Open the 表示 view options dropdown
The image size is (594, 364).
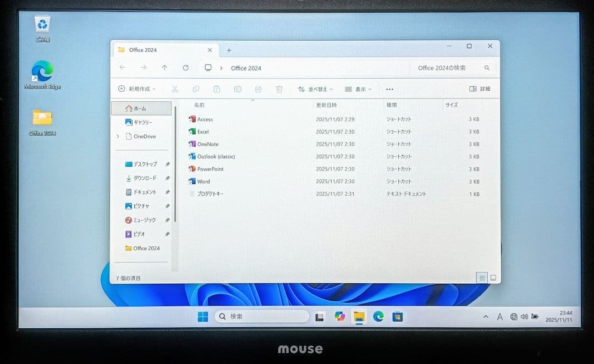(358, 89)
